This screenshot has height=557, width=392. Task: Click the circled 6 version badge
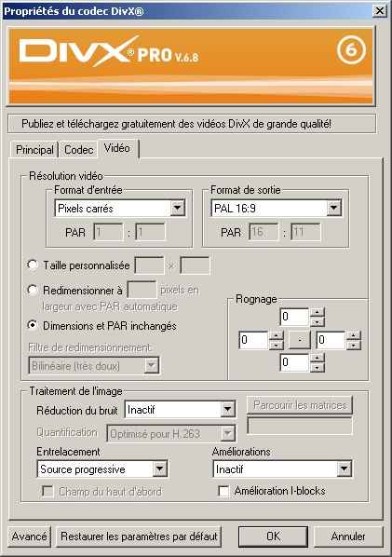(351, 50)
